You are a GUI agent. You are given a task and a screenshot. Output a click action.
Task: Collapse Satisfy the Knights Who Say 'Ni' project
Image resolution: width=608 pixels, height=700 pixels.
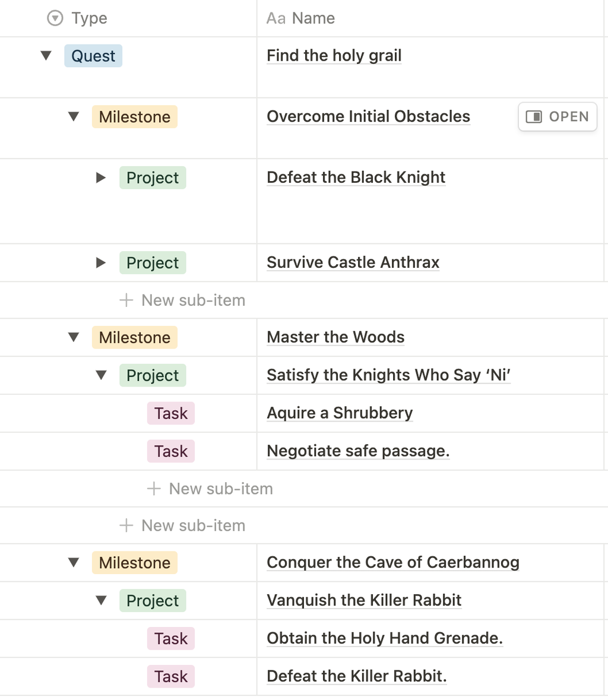pos(102,375)
